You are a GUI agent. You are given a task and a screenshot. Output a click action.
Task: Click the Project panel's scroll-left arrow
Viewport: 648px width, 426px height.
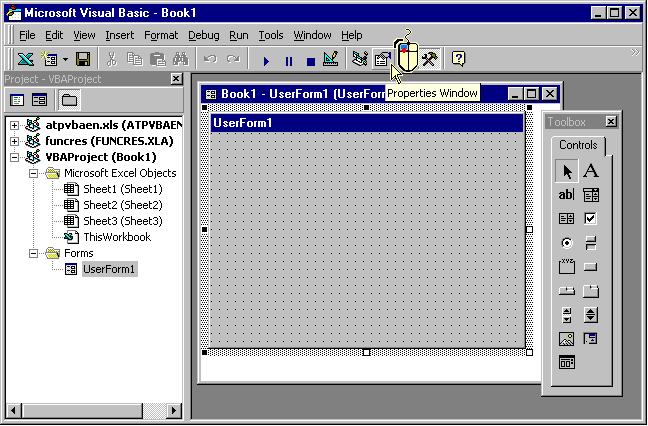pyautogui.click(x=13, y=410)
